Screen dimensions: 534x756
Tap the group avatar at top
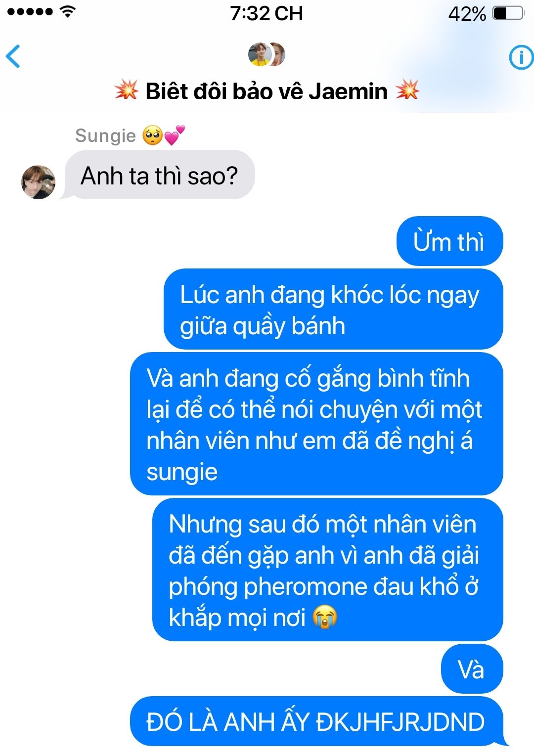click(x=267, y=54)
